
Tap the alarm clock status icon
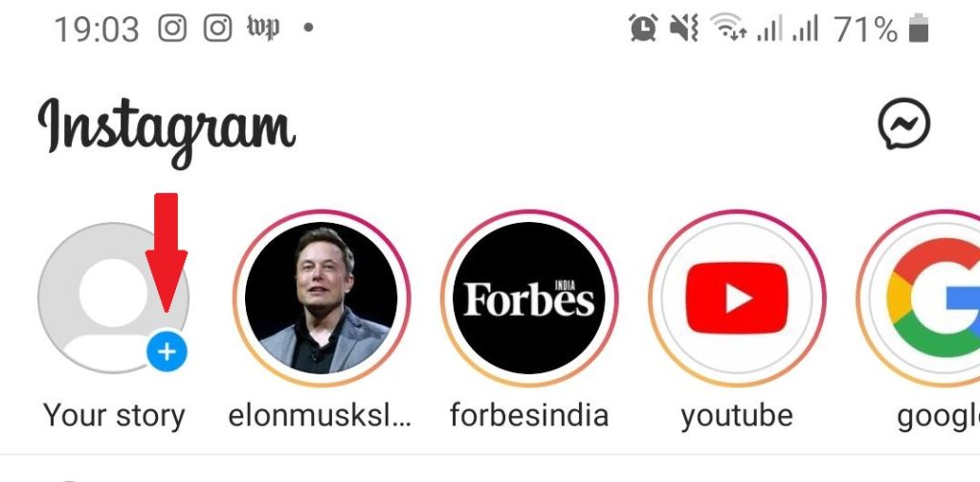pyautogui.click(x=643, y=28)
